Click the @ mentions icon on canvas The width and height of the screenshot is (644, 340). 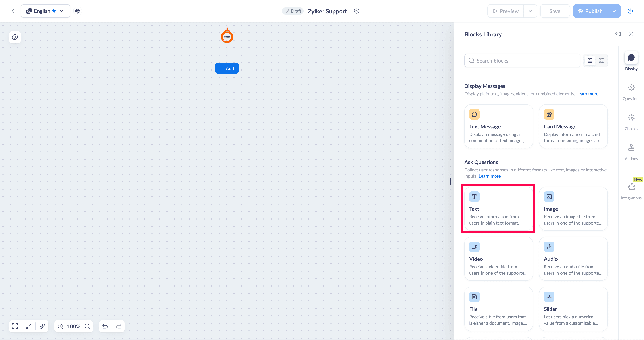(x=15, y=37)
